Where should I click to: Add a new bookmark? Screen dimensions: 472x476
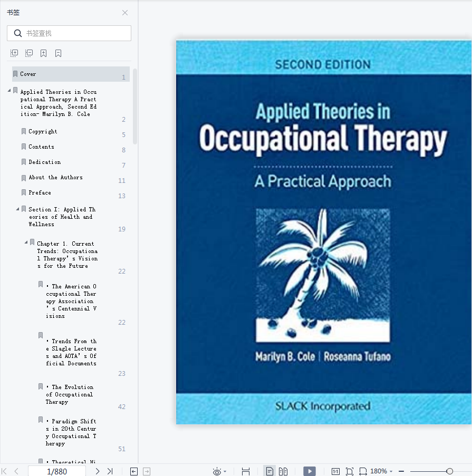[43, 53]
